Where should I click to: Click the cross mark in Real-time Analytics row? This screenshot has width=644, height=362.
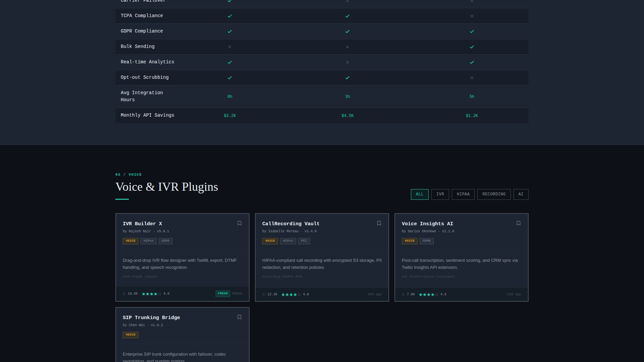click(x=347, y=62)
